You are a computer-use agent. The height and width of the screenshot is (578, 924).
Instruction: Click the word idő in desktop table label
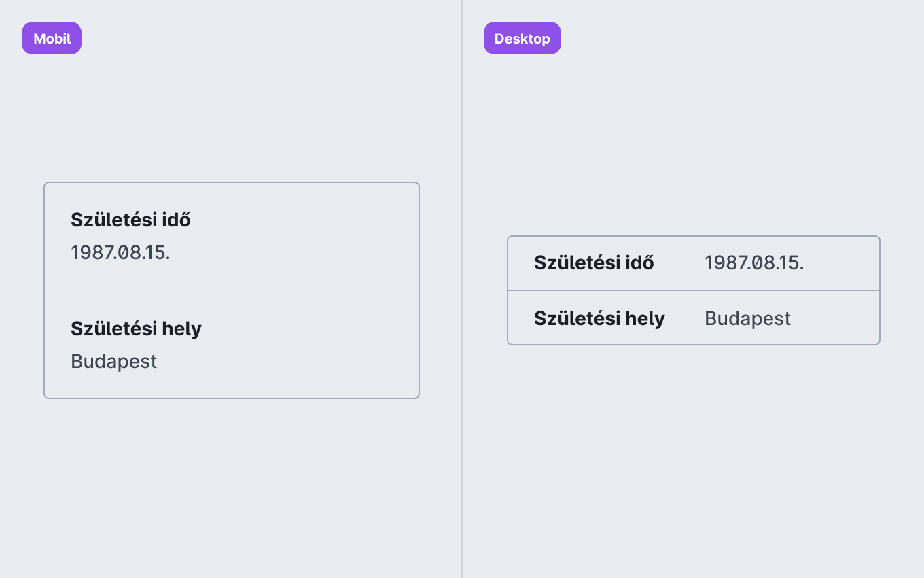pos(640,263)
